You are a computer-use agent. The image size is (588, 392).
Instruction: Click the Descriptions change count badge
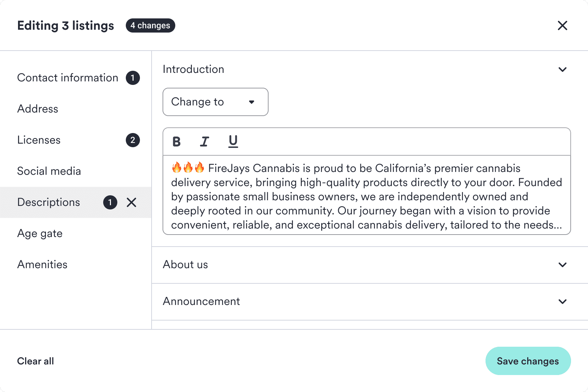(110, 202)
